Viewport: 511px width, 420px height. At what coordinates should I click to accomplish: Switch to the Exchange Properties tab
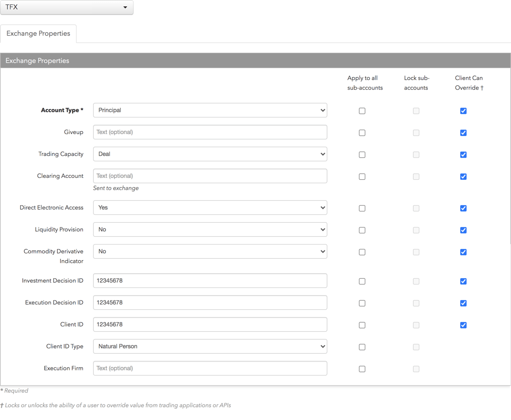click(38, 34)
